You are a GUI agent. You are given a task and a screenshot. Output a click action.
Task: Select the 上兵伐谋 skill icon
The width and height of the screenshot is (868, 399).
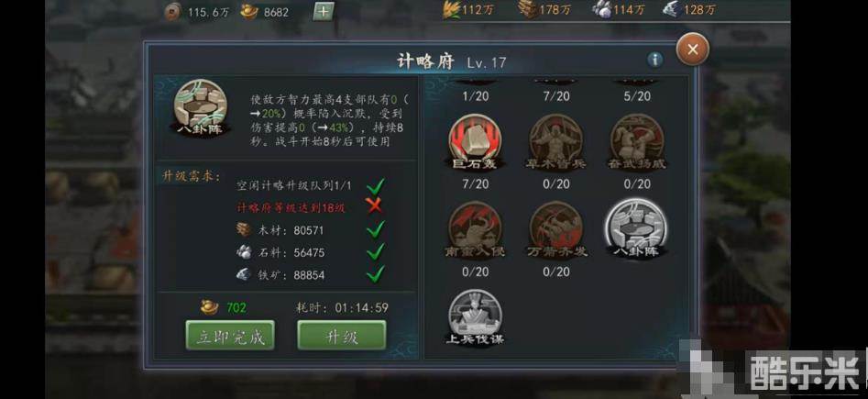click(475, 317)
